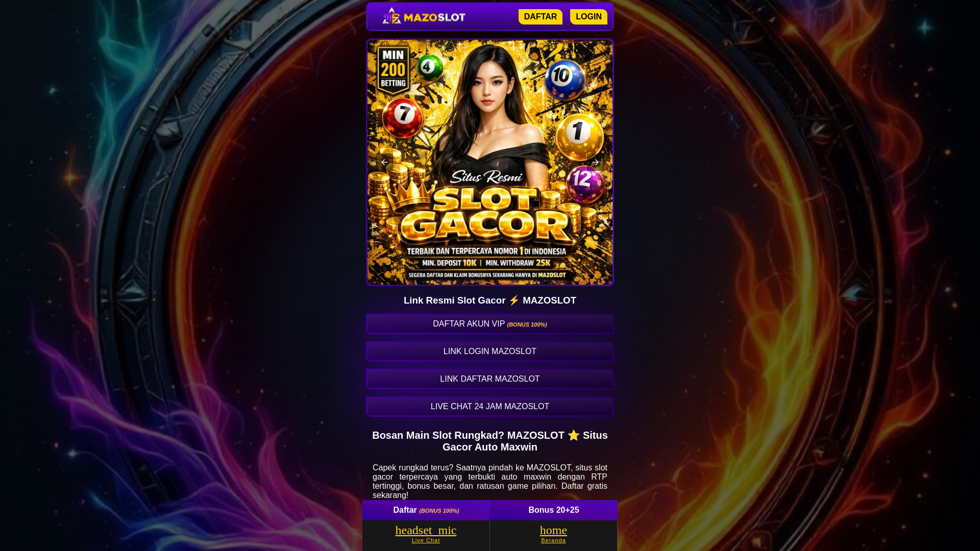Open LINK DAFTAR MAZOSLOT
This screenshot has height=551, width=980.
pyautogui.click(x=490, y=379)
